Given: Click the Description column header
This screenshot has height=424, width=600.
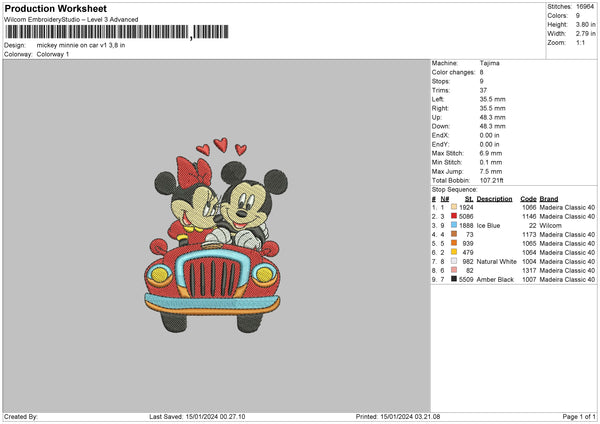Looking at the screenshot, I should (494, 198).
